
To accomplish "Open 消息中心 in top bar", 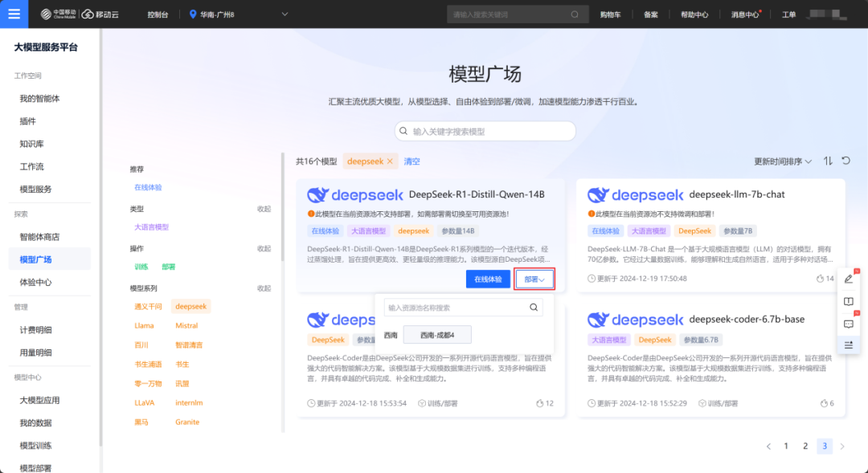I will (744, 14).
